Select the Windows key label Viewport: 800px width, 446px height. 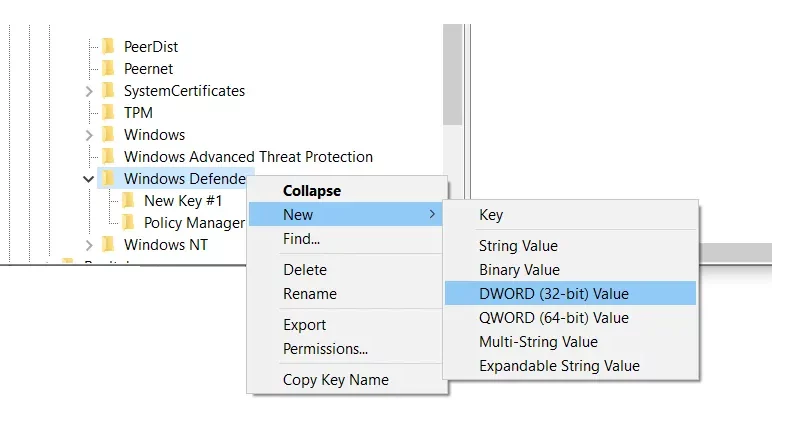155,135
